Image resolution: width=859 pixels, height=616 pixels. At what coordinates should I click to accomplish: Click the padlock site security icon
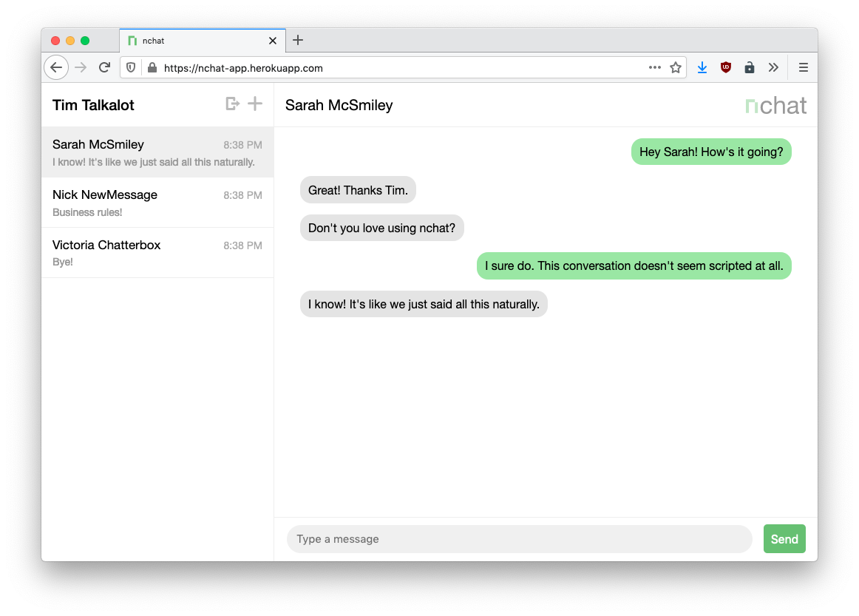(x=152, y=67)
